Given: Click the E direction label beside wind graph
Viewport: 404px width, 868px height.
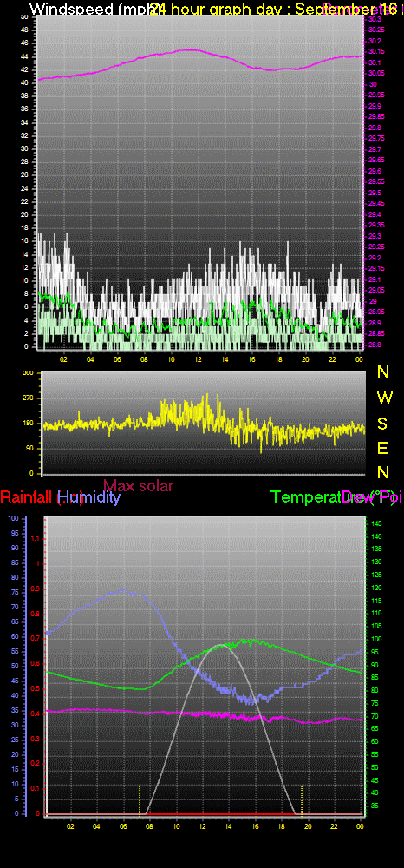Looking at the screenshot, I should [382, 448].
